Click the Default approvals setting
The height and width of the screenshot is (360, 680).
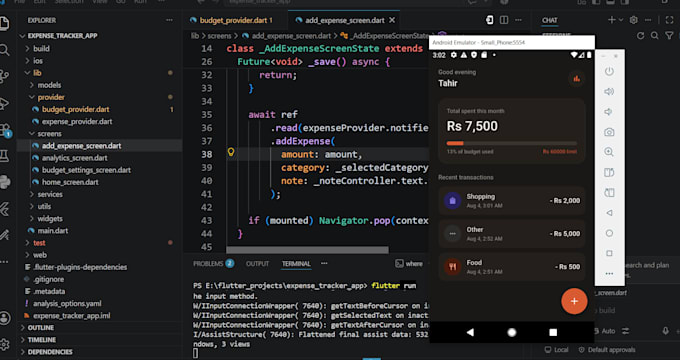(607, 350)
